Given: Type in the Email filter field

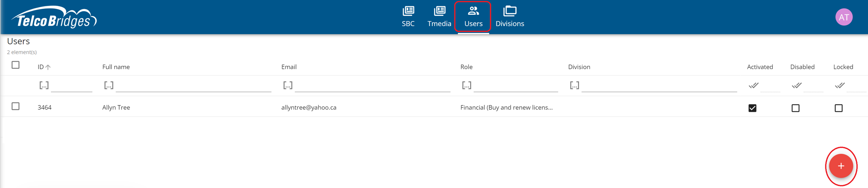Looking at the screenshot, I should click(372, 86).
